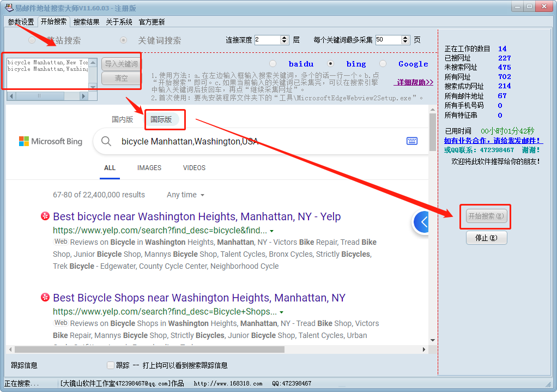Screen dimensions: 557x392
Task: Open the yelp.com find_desc=bicycle&find URL
Action: tap(160, 230)
